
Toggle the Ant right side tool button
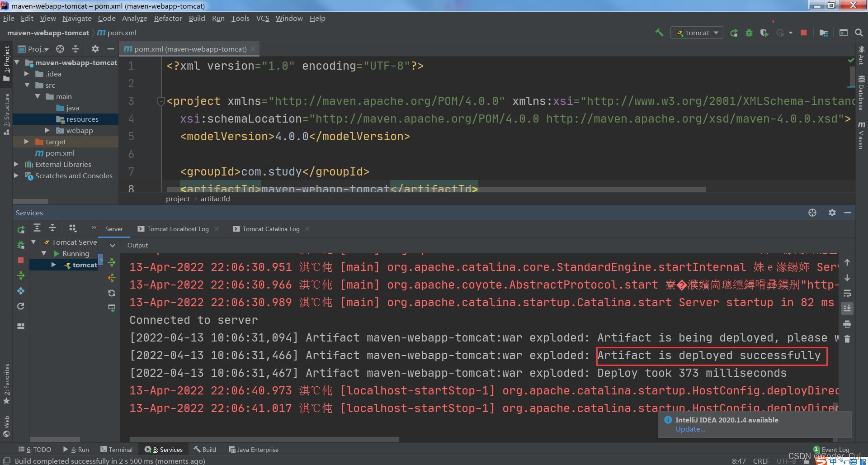point(861,55)
